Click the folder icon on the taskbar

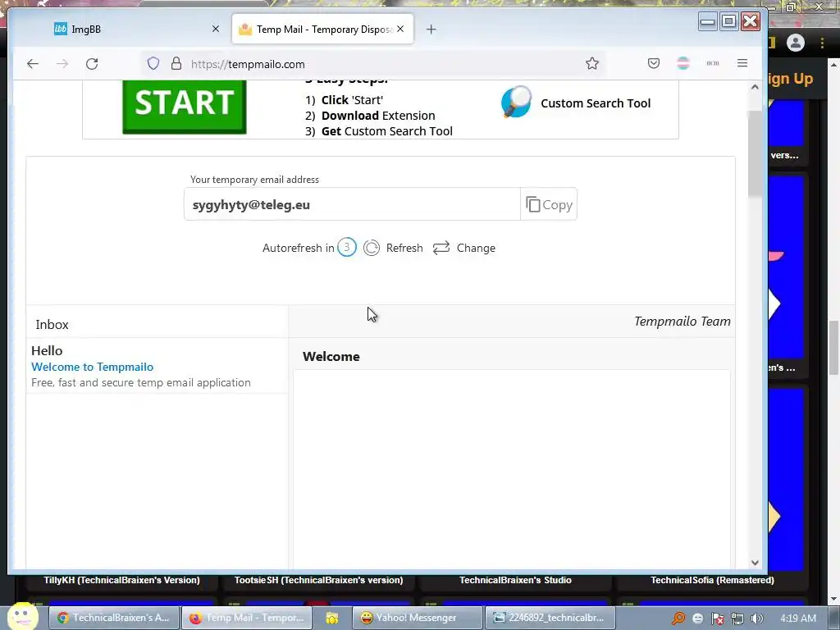332,619
